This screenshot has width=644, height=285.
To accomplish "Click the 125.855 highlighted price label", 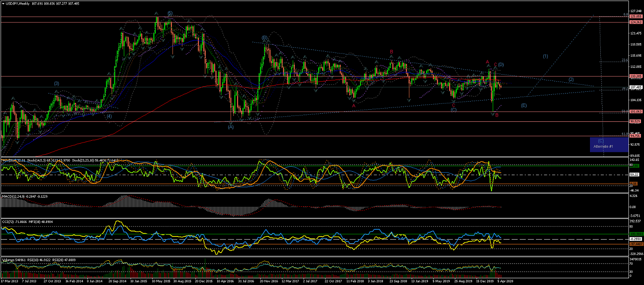I will click(x=635, y=17).
